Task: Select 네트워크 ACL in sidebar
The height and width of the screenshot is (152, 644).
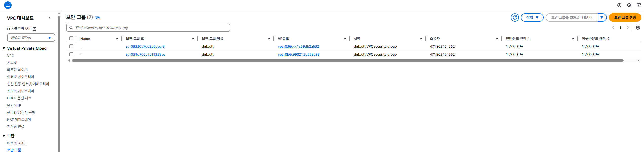Action: click(17, 143)
